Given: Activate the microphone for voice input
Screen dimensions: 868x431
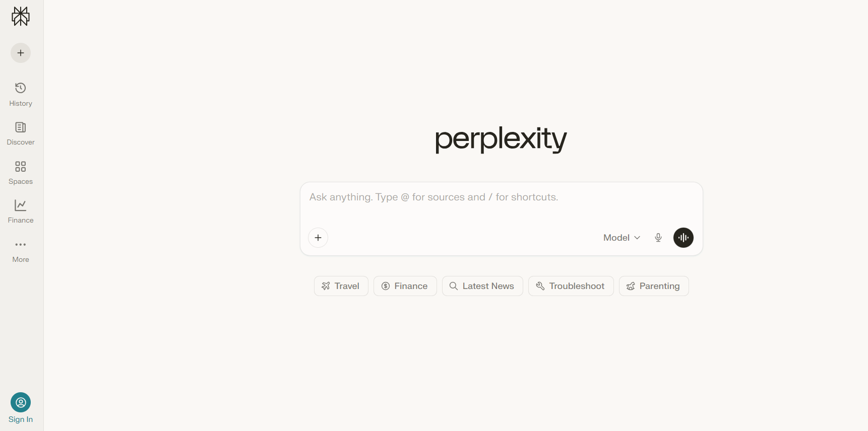Looking at the screenshot, I should 658,237.
